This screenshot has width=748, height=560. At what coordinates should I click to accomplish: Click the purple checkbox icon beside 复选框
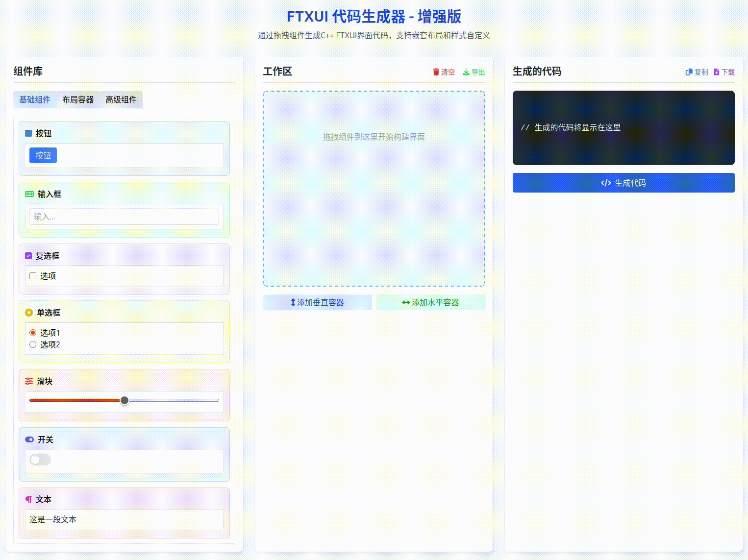pos(28,256)
